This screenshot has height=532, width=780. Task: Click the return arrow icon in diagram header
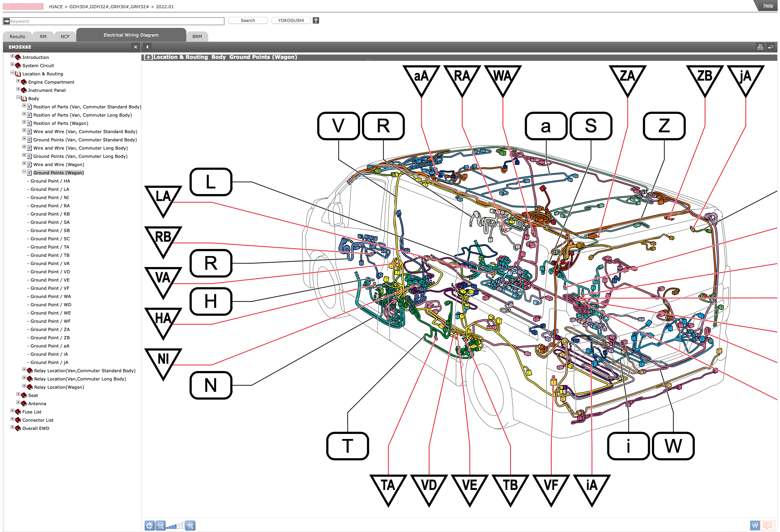point(771,47)
